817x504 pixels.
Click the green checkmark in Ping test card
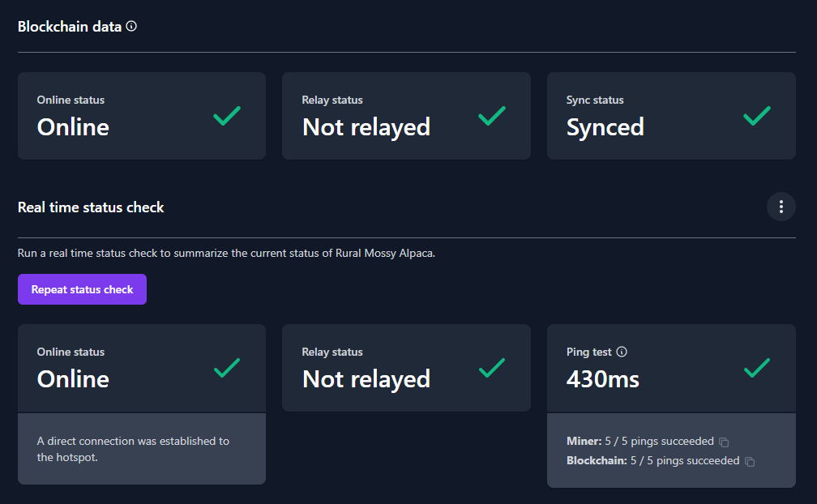coord(756,368)
